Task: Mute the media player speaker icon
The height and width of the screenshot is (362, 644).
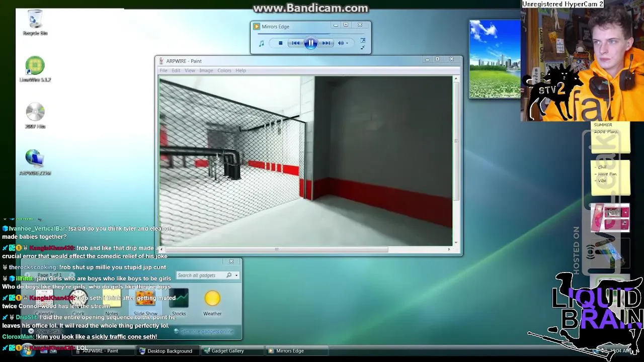Action: pyautogui.click(x=341, y=43)
